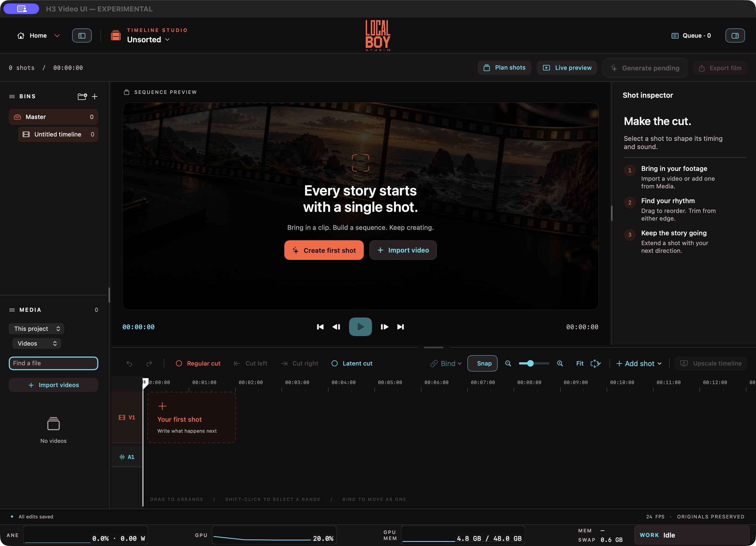This screenshot has height=546, width=756.
Task: Click Create first shot button
Action: coord(324,251)
